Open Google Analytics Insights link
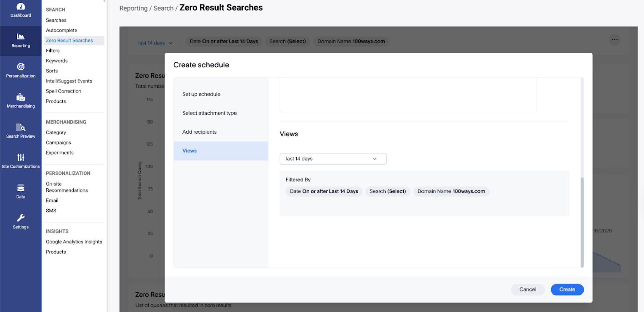This screenshot has width=644, height=312. (74, 242)
